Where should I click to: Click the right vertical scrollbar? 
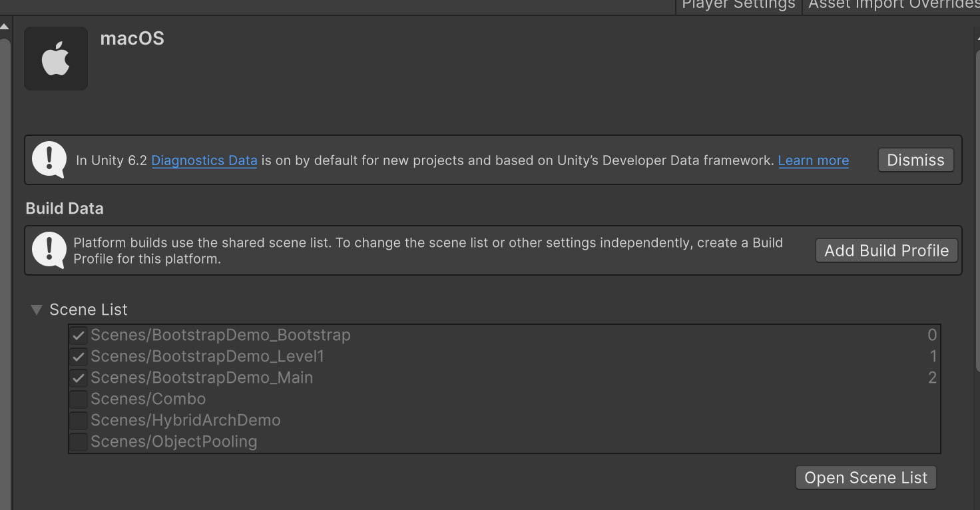pyautogui.click(x=977, y=200)
